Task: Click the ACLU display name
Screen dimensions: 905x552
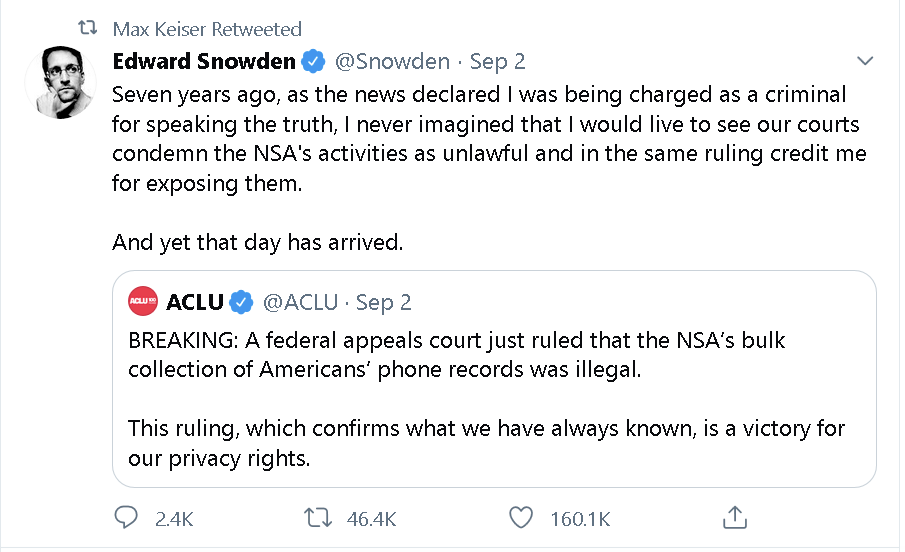Action: tap(195, 302)
